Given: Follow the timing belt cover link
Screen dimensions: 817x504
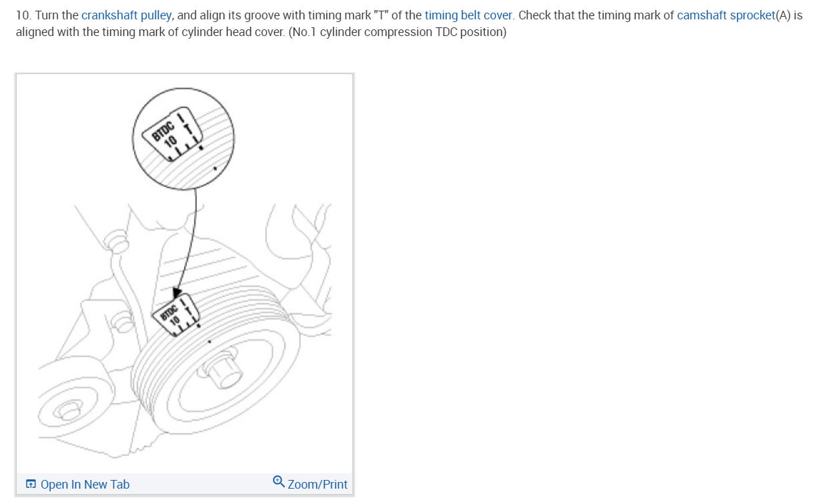Looking at the screenshot, I should 469,15.
